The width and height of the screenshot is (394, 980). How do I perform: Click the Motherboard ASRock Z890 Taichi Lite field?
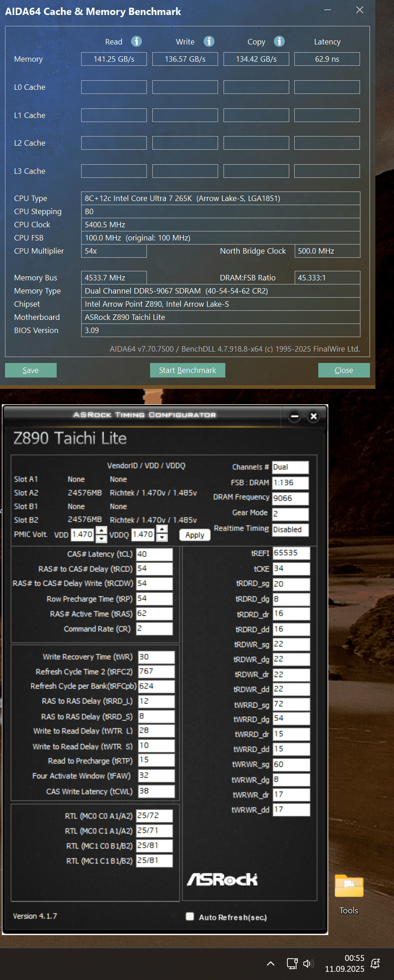pos(221,317)
